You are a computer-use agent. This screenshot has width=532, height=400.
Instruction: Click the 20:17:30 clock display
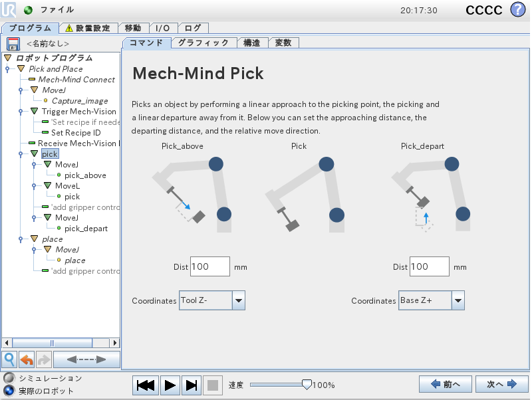(x=419, y=11)
